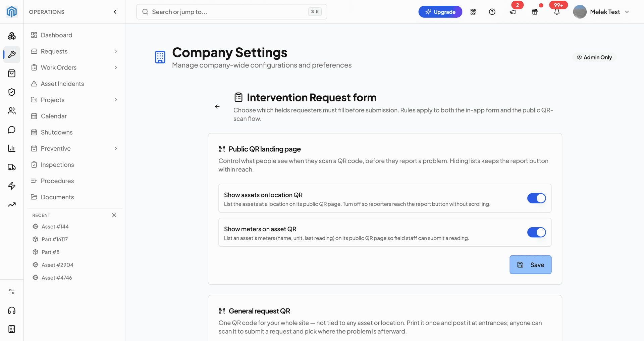
Task: Open the bar chart icon in rail
Action: click(x=12, y=148)
